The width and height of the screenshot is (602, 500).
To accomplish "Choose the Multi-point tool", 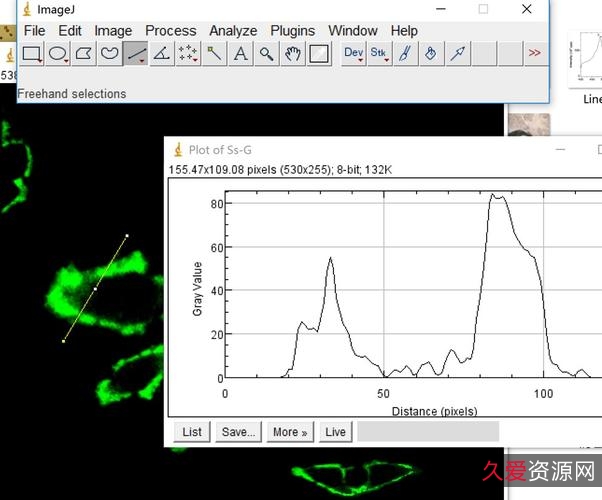I will click(188, 54).
